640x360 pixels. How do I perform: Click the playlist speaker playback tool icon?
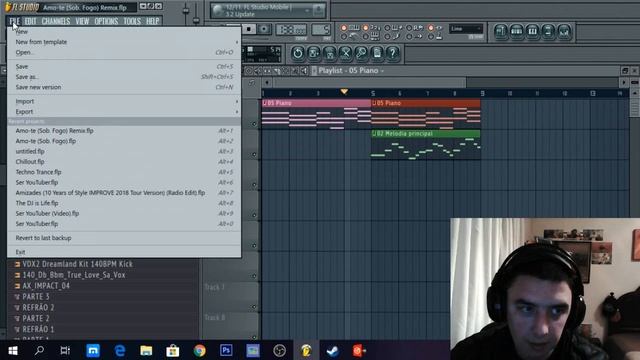tap(304, 71)
